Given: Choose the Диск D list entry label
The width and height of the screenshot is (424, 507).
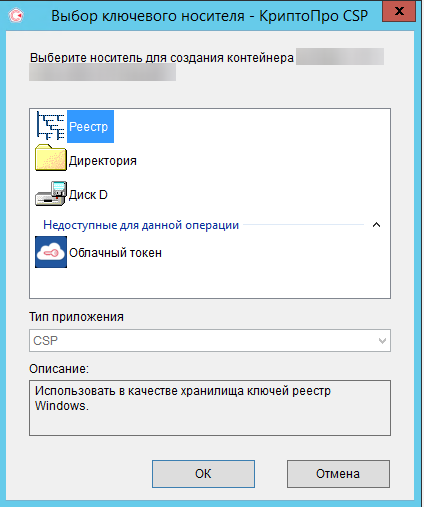Looking at the screenshot, I should [x=88, y=195].
